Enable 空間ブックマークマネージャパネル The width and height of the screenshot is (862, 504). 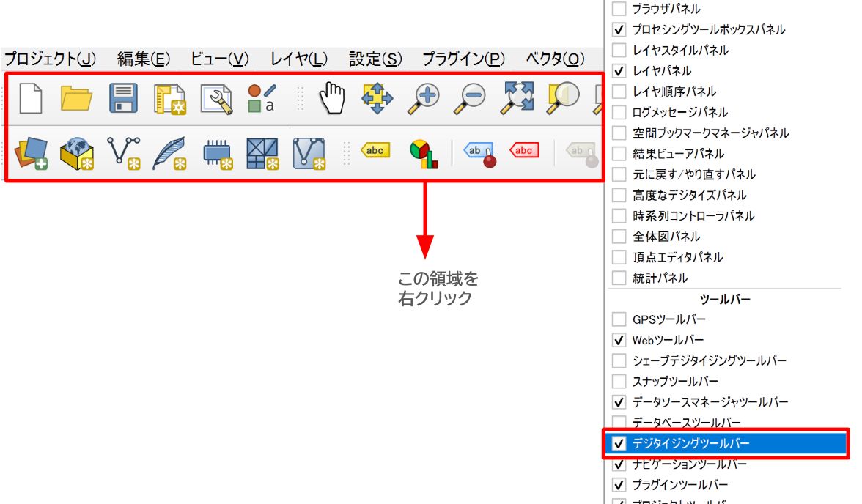pos(619,133)
